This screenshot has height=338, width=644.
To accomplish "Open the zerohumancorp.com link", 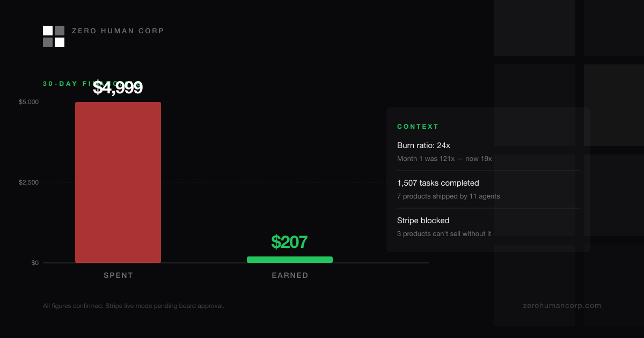I will [x=562, y=306].
